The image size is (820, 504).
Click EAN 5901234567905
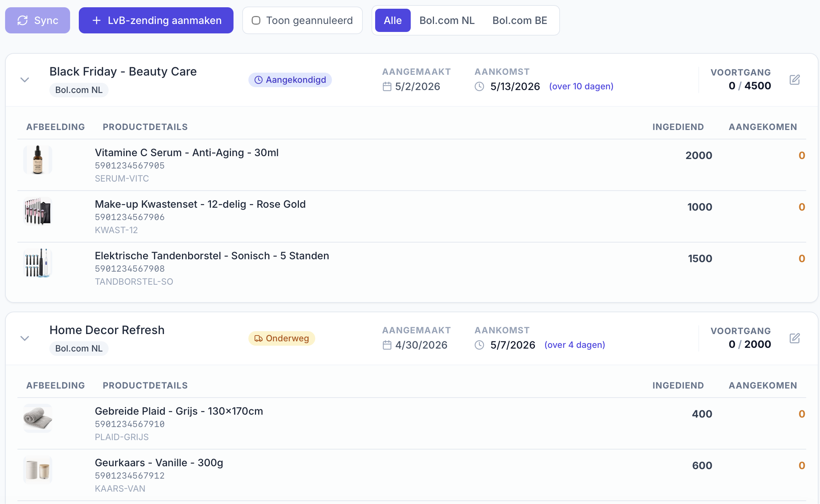click(130, 166)
